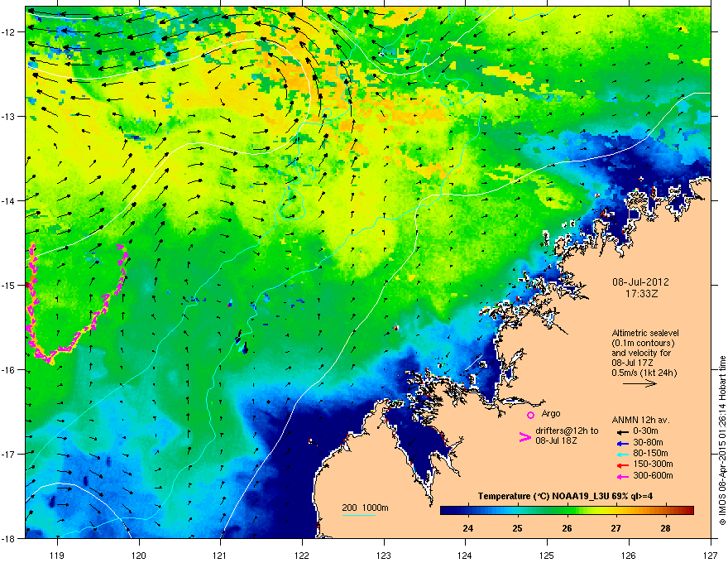
Task: Click the '150-300m' depth label
Action: [653, 464]
